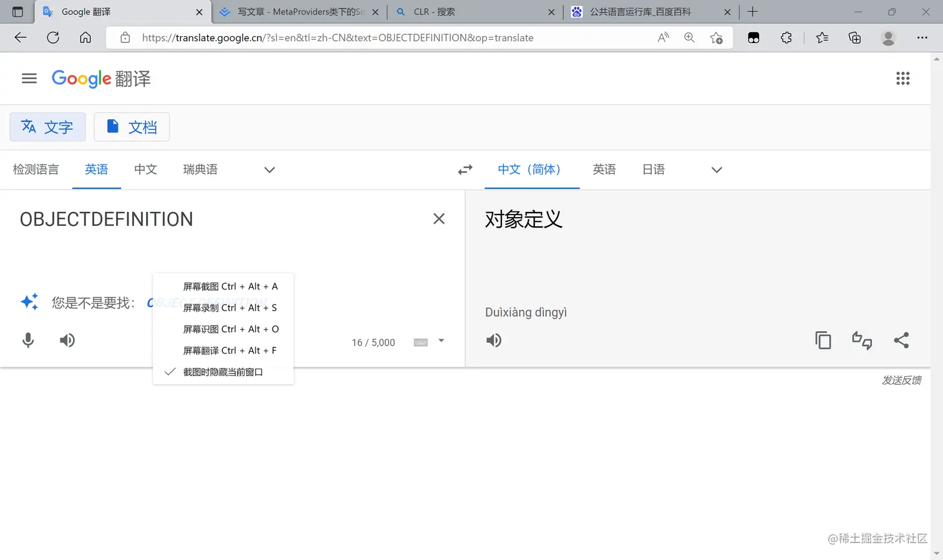Screen dimensions: 943x560
Task: Select 中文 as source language
Action: 146,170
